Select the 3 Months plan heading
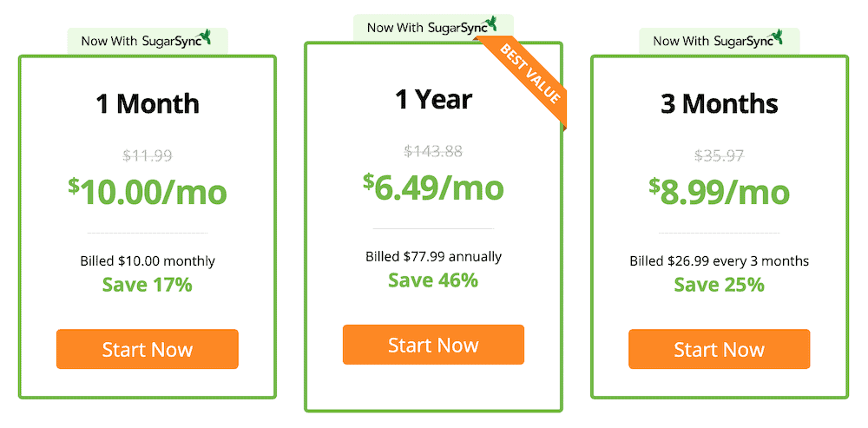 (x=720, y=104)
